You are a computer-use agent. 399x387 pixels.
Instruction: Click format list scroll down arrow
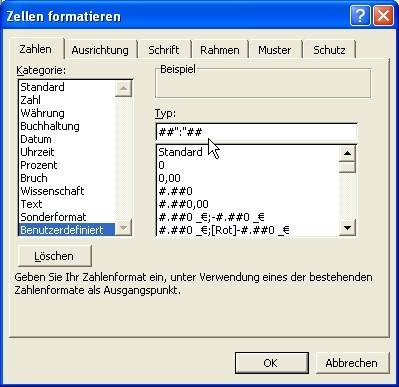coord(348,228)
